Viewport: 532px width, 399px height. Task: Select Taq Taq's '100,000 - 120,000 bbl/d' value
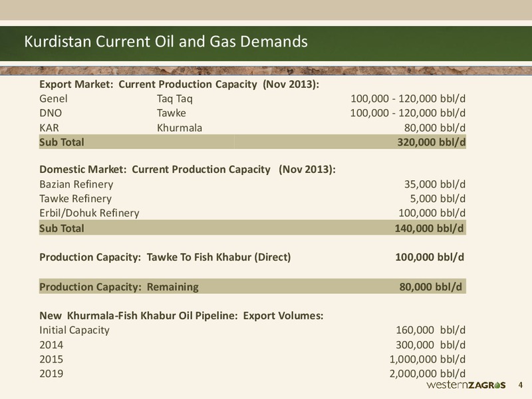[408, 98]
